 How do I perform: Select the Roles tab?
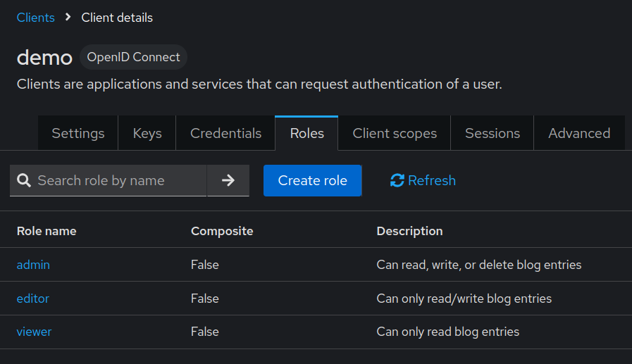pos(307,133)
